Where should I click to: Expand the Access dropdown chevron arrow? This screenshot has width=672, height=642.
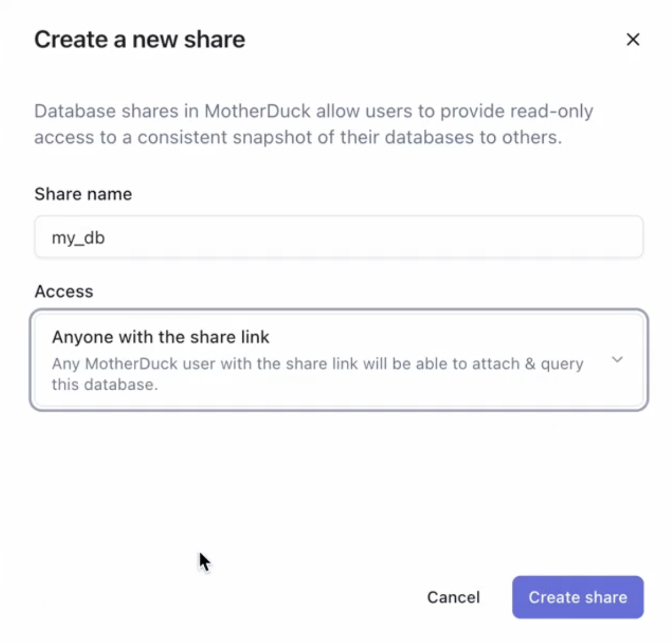(617, 360)
